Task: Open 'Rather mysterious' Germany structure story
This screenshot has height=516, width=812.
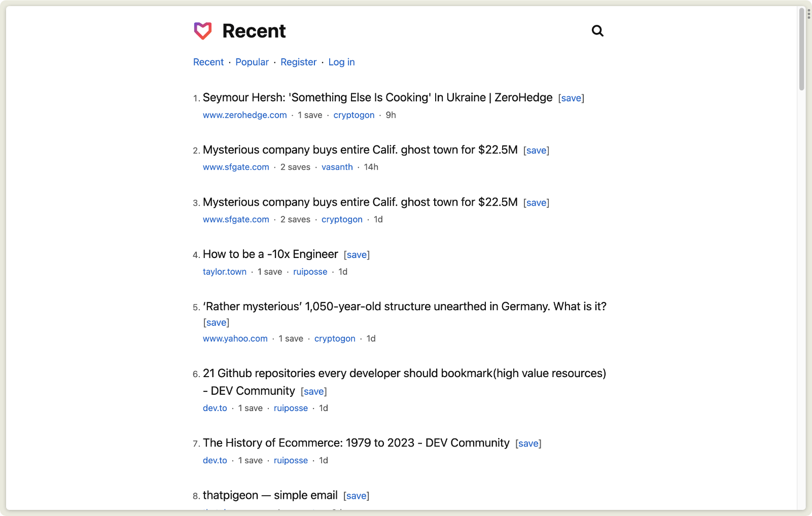Action: [404, 307]
